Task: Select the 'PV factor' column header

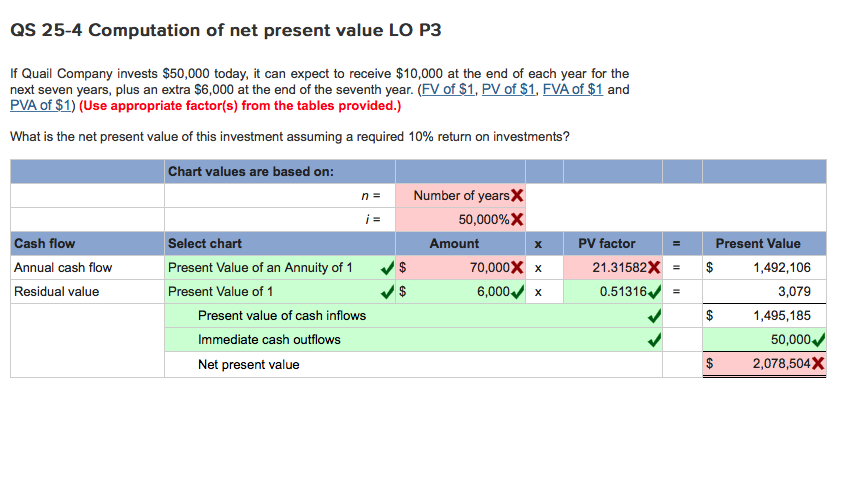Action: point(607,244)
